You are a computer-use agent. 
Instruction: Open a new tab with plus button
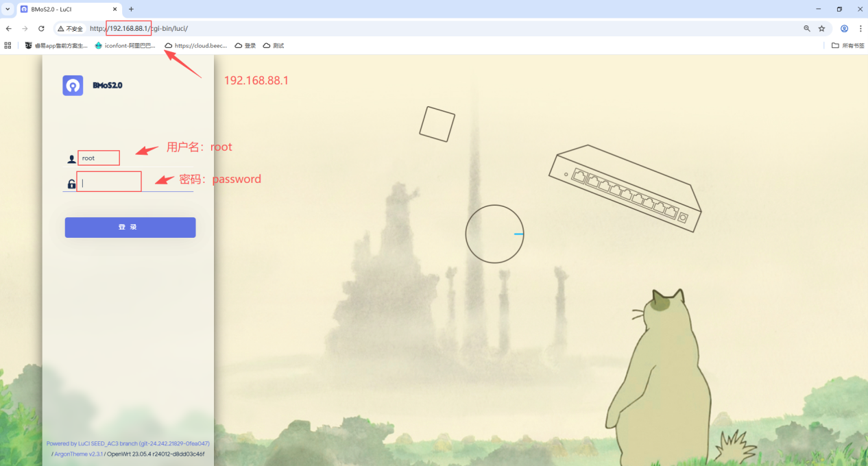tap(131, 9)
